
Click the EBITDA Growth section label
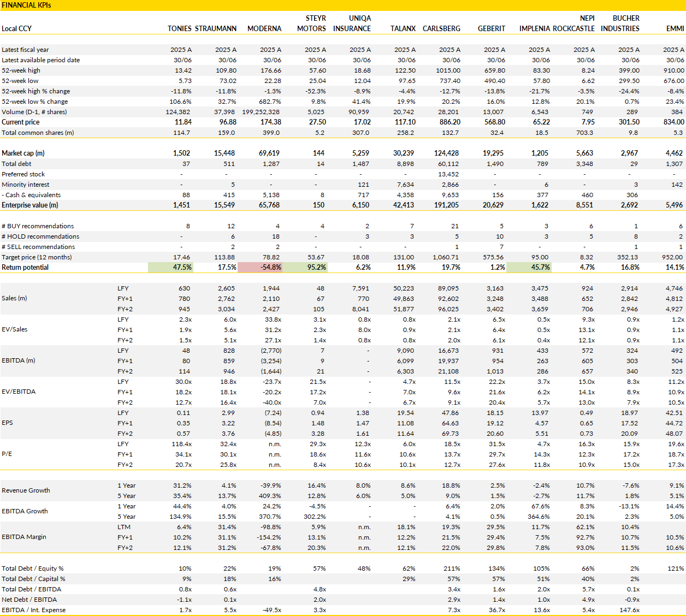[x=25, y=511]
